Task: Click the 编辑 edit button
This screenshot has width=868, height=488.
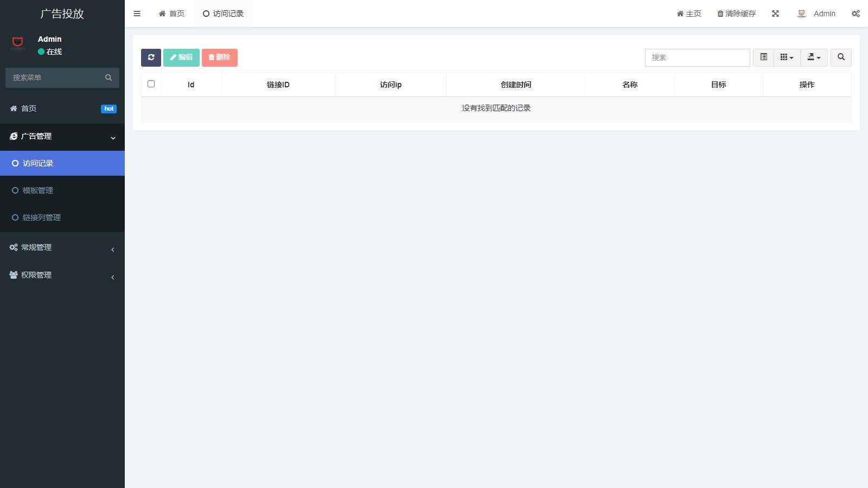Action: point(181,57)
